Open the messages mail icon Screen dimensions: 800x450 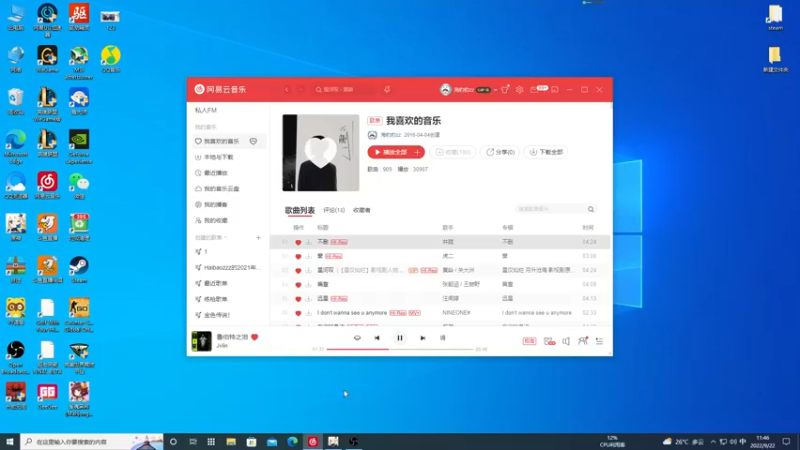(x=534, y=89)
